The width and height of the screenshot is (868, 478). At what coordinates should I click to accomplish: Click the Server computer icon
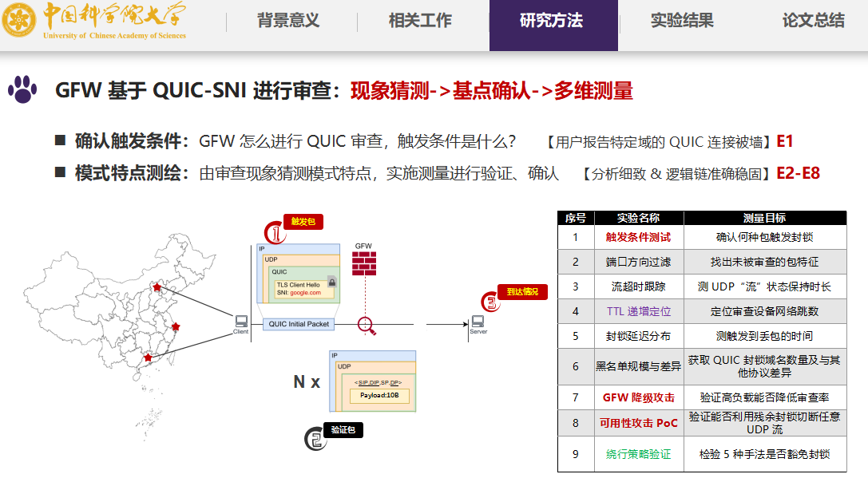pos(478,322)
